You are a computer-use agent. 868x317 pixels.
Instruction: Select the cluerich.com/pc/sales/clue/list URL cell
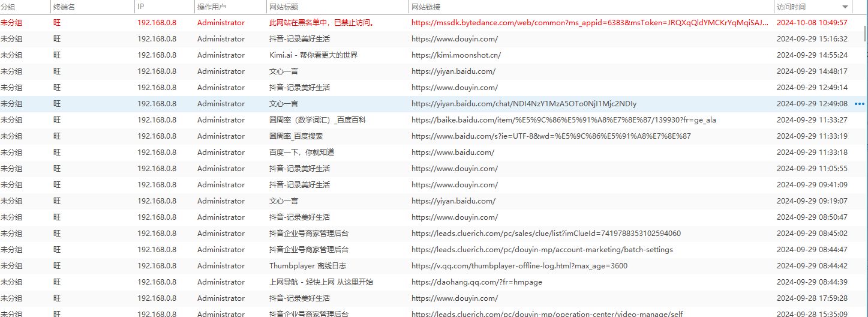(546, 234)
